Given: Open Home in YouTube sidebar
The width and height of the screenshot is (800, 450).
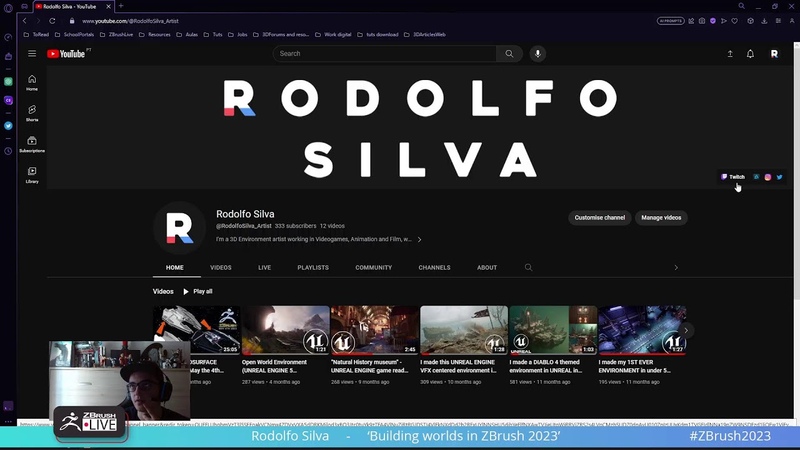Looking at the screenshot, I should click(32, 82).
